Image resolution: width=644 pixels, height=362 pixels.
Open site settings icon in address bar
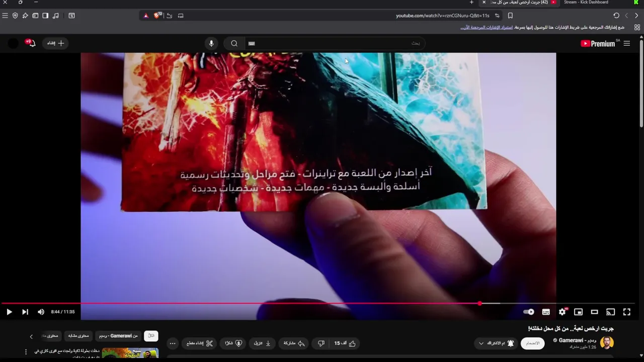[x=497, y=16]
